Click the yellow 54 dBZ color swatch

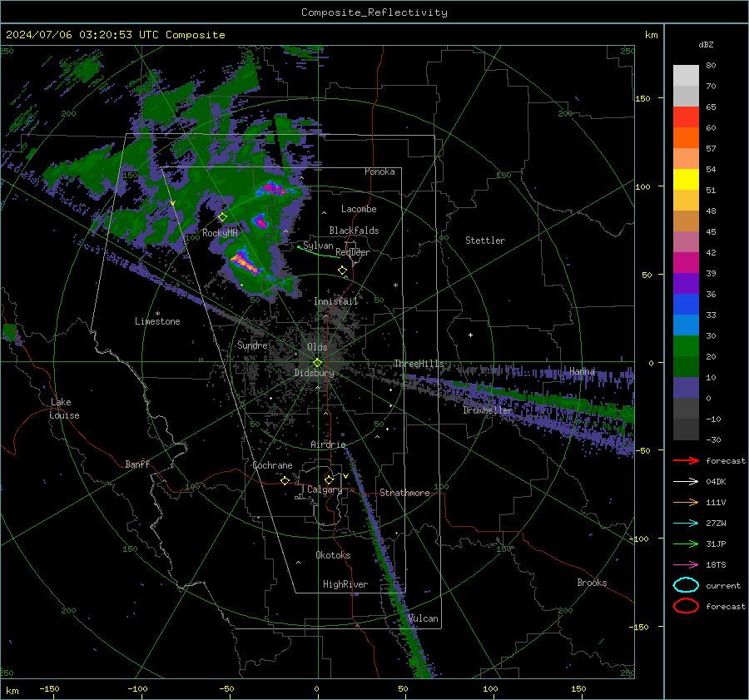(x=686, y=180)
